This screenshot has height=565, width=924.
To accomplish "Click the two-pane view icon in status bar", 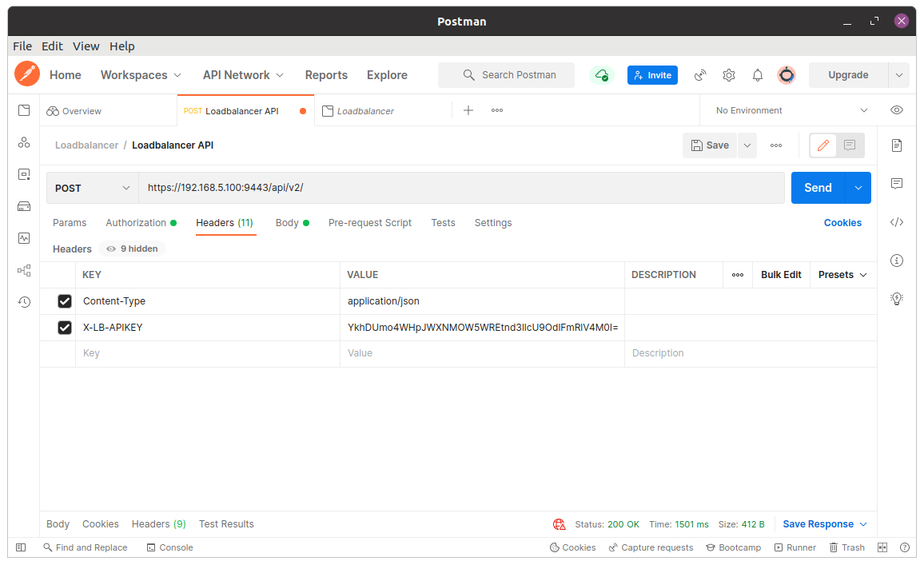I will coord(882,547).
